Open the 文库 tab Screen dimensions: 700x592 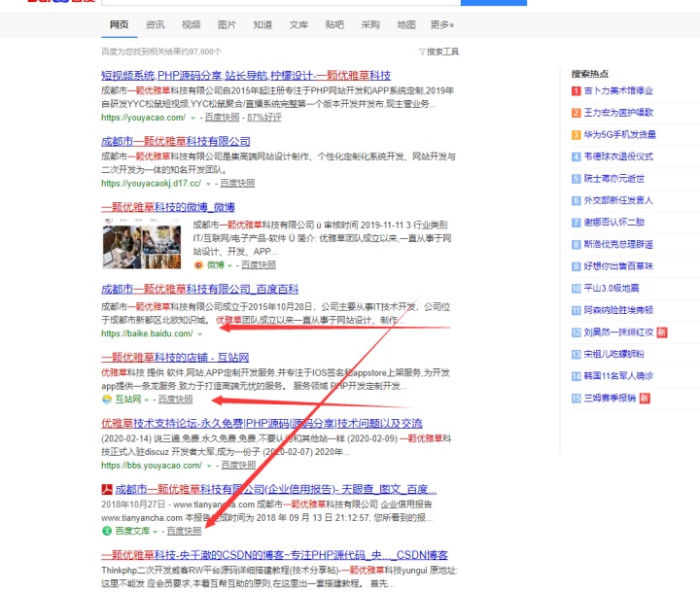[298, 25]
